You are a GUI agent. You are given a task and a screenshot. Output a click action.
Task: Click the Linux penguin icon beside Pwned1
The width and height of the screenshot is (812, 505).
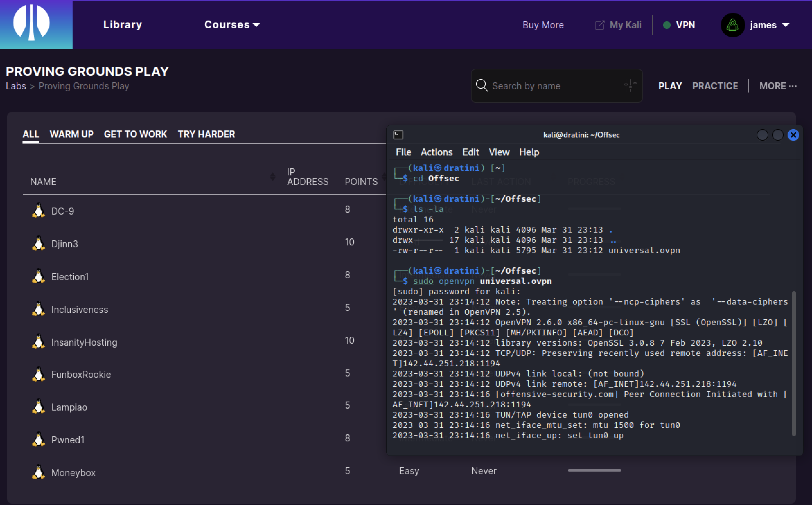[x=39, y=439]
